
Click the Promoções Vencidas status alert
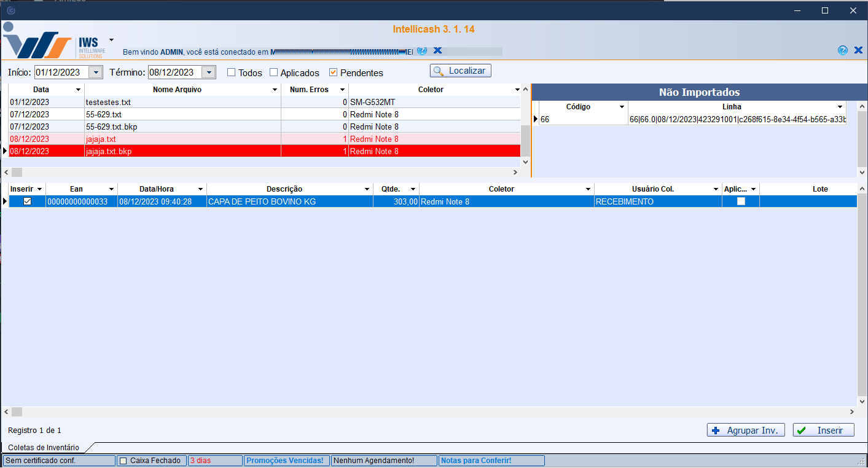pyautogui.click(x=284, y=461)
